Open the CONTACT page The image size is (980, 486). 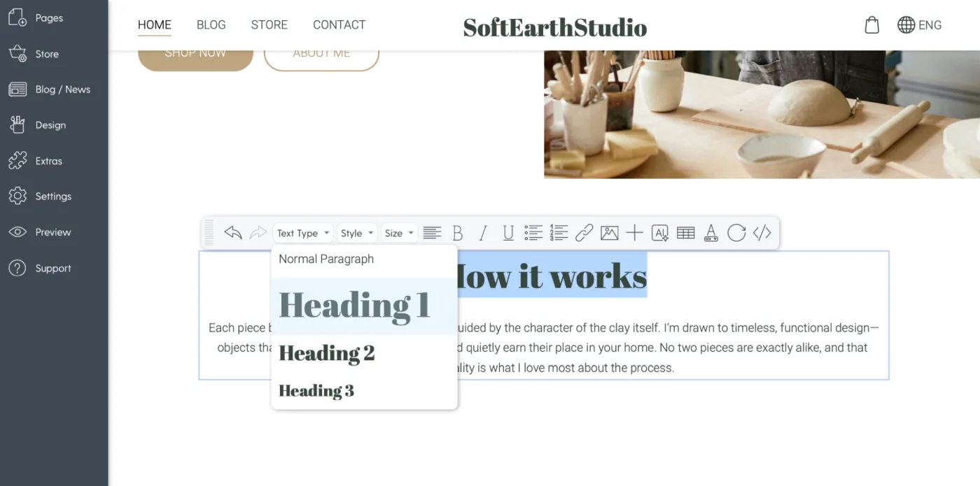pyautogui.click(x=339, y=24)
